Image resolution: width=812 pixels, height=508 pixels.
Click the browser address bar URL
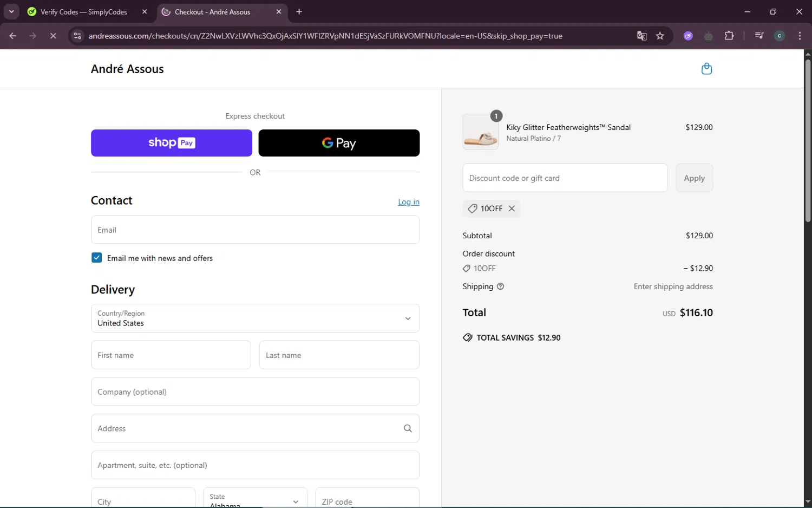coord(325,36)
